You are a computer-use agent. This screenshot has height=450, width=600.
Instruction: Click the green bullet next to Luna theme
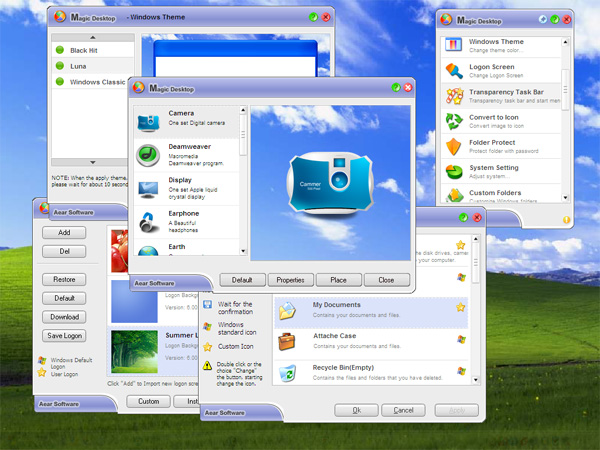60,65
